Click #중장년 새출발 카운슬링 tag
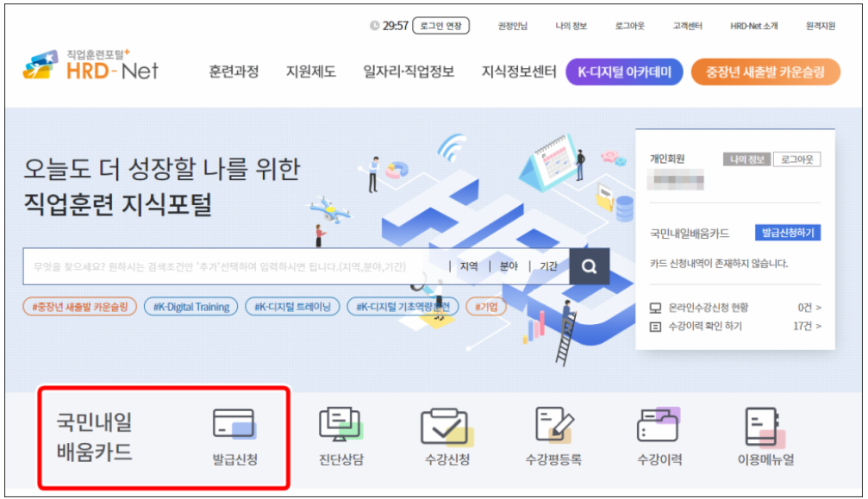This screenshot has width=868, height=499. pos(79,307)
